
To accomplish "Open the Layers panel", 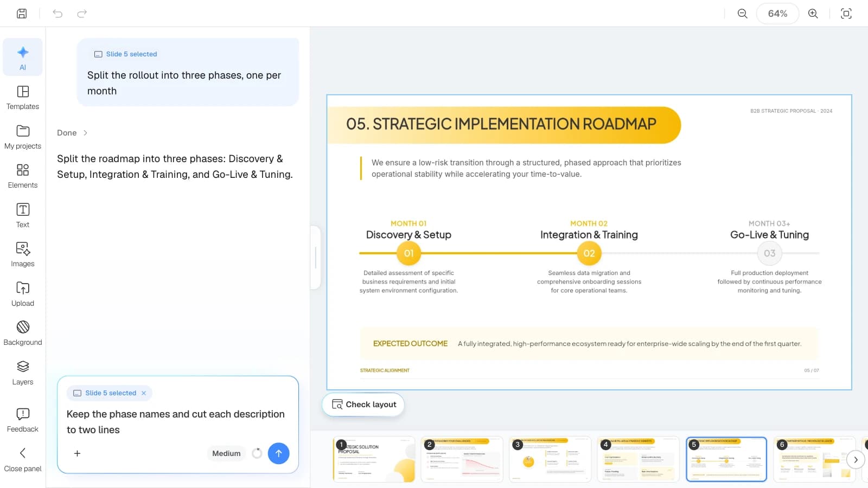I will (23, 373).
